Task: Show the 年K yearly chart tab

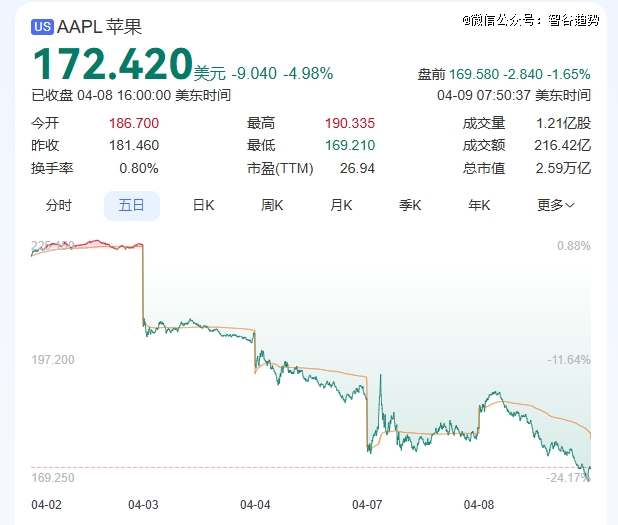Action: click(x=479, y=205)
